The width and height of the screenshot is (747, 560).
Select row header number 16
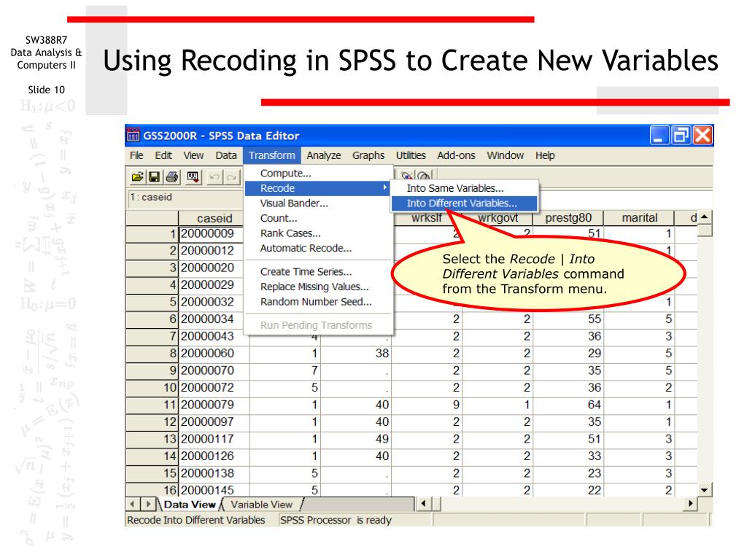(152, 490)
